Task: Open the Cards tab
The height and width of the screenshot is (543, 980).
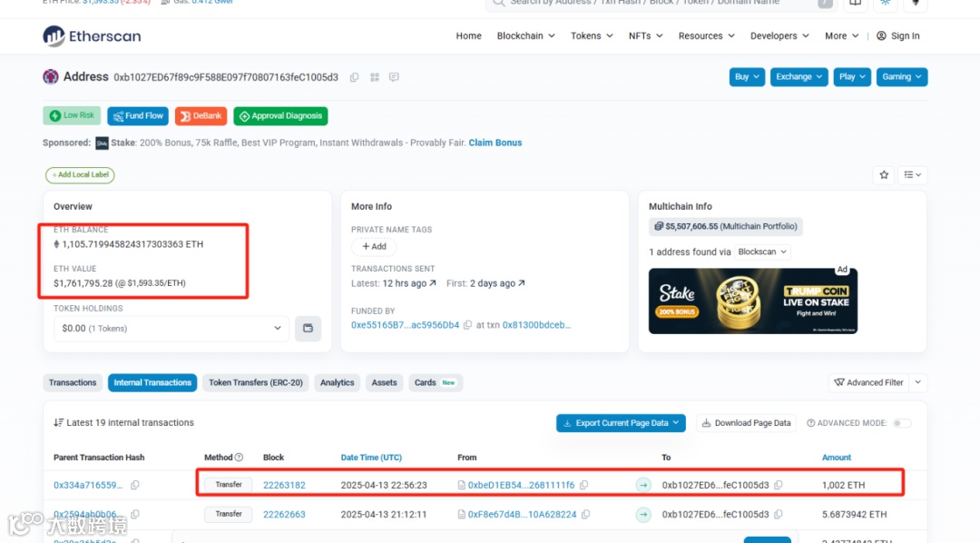Action: coord(435,383)
